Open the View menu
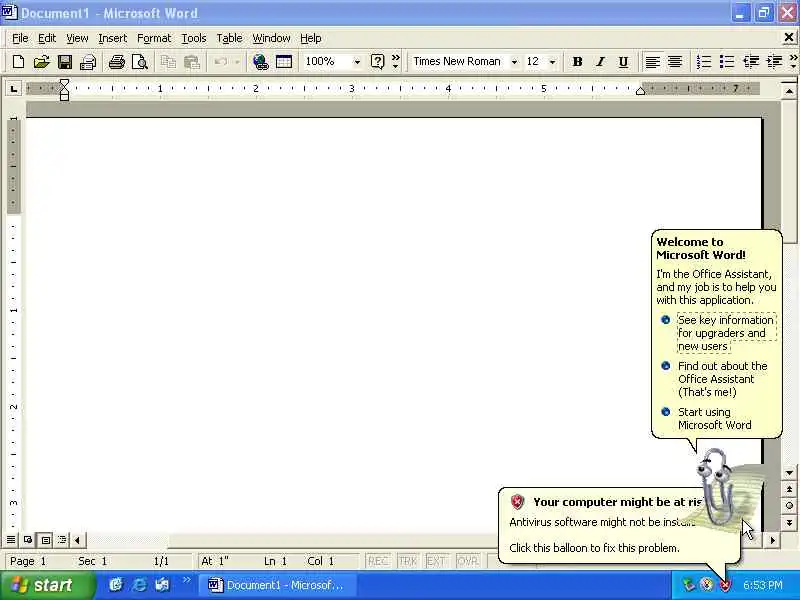This screenshot has width=800, height=600. click(77, 38)
